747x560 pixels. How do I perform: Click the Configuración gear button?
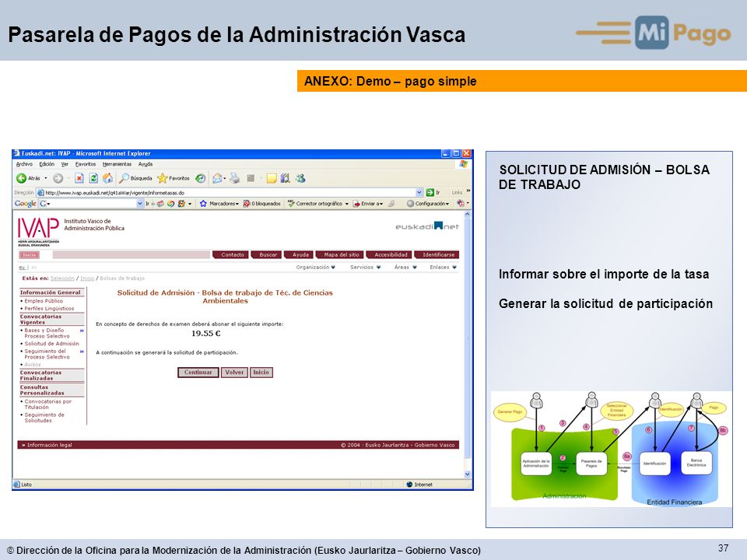[428, 203]
